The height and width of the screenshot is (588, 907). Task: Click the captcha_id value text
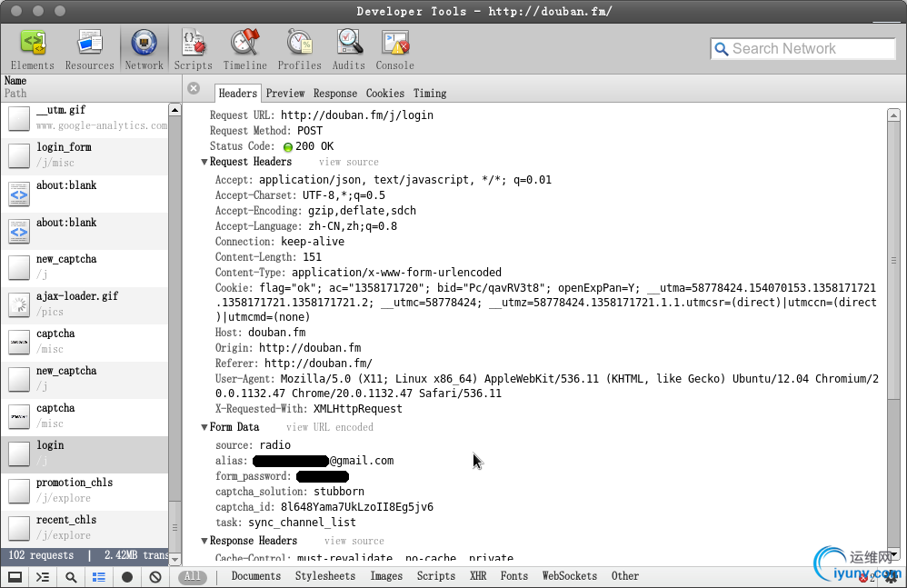[x=357, y=508]
